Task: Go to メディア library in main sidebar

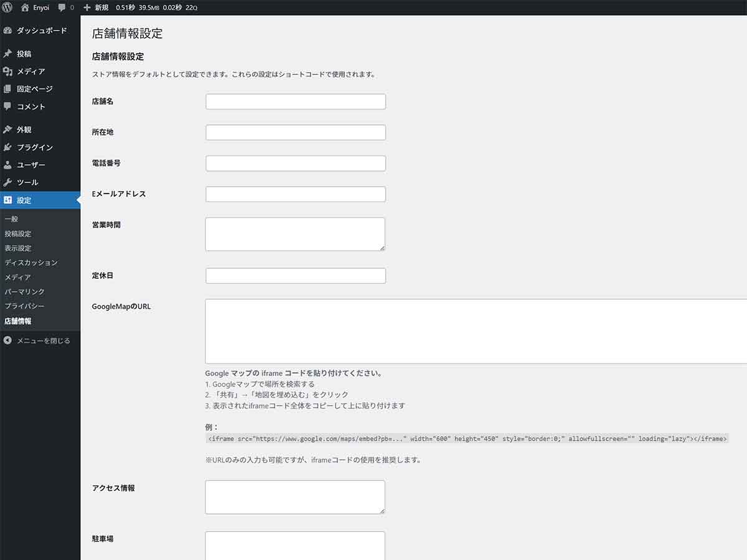Action: tap(31, 72)
